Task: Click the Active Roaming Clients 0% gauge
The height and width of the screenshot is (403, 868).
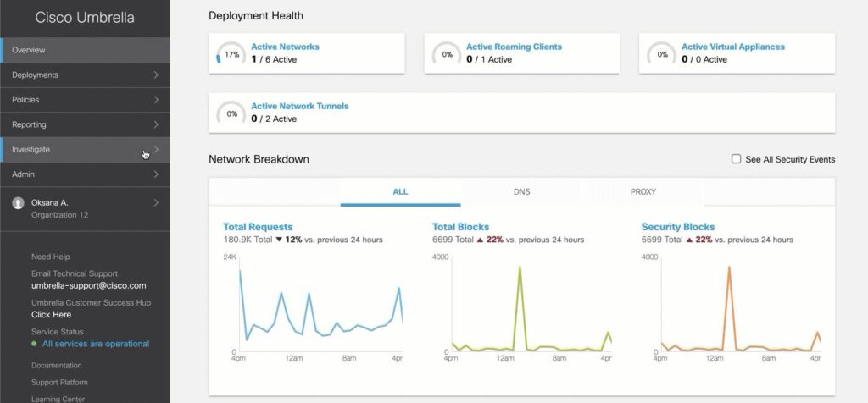Action: pyautogui.click(x=447, y=54)
